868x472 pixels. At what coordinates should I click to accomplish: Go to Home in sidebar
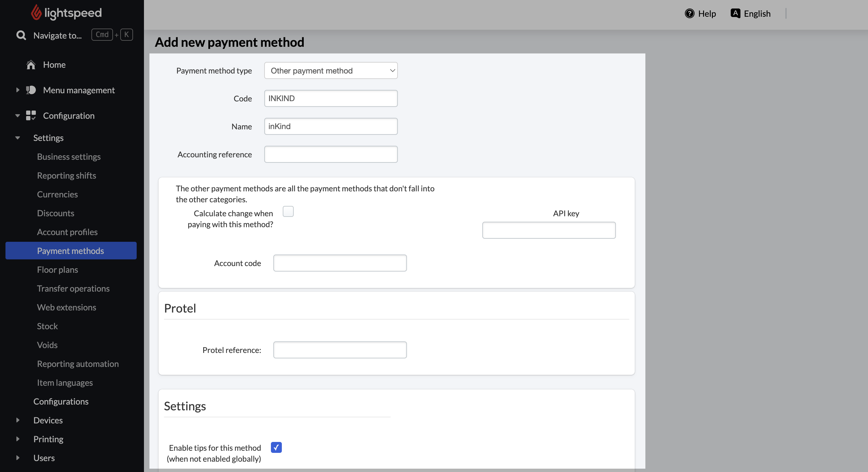tap(54, 65)
